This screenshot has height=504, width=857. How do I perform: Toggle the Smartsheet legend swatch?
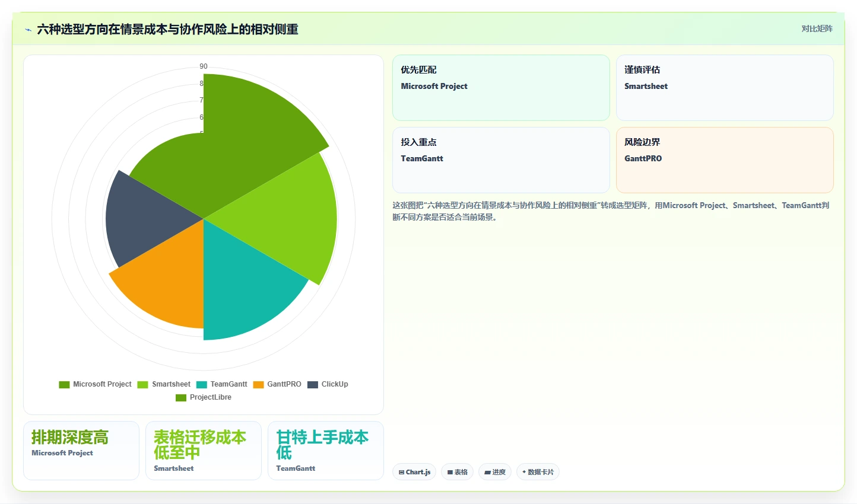142,384
